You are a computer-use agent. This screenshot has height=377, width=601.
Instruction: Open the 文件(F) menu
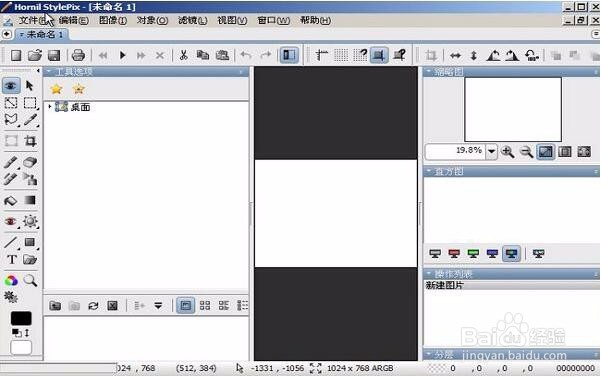(x=34, y=21)
